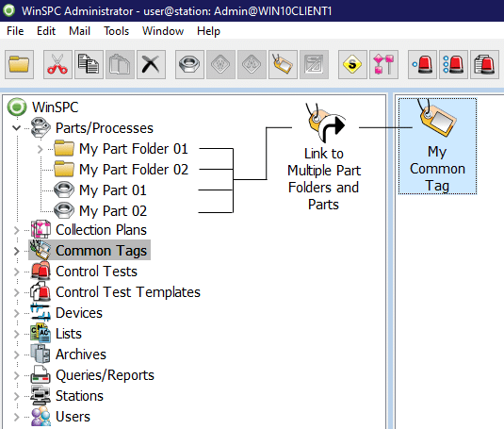Expand the Control Tests node
Screen dimensions: 504x429
click(x=16, y=272)
